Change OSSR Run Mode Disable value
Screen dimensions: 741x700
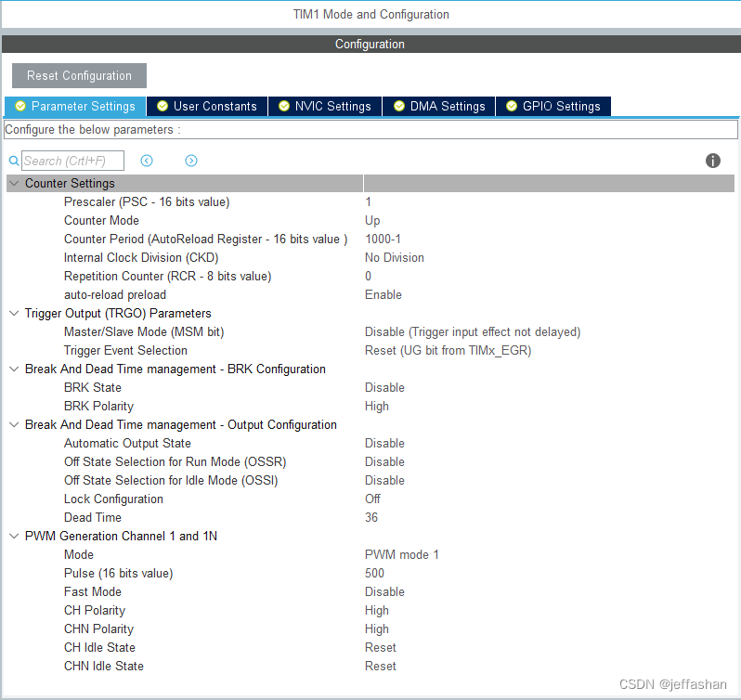384,461
